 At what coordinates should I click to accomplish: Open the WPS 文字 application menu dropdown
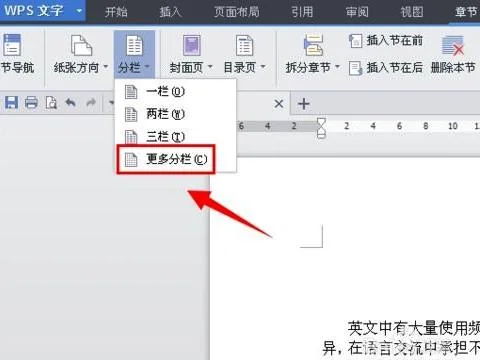79,11
